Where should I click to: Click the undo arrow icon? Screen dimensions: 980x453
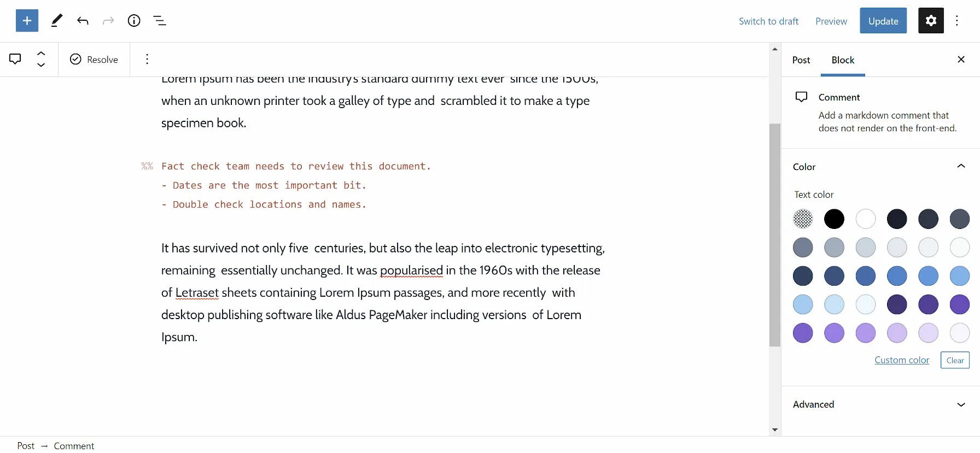click(x=83, y=21)
